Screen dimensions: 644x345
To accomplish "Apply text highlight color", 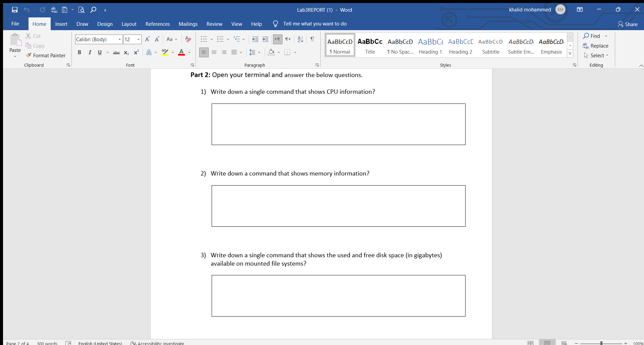I will 165,52.
